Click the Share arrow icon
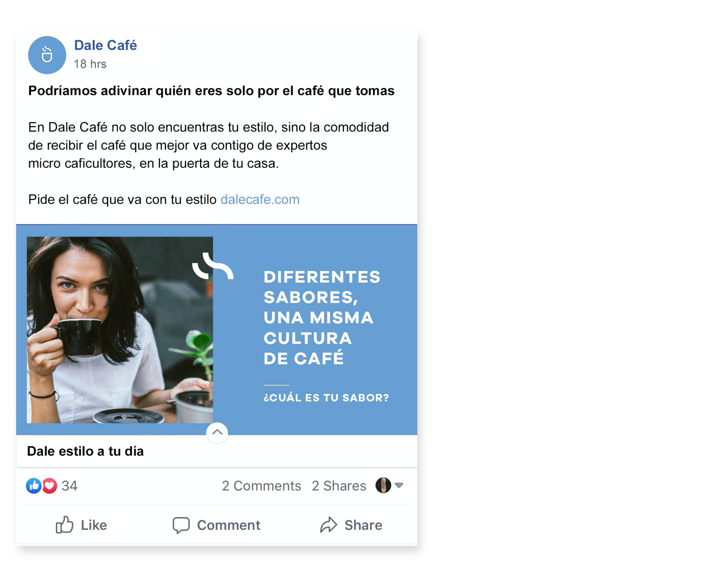Image resolution: width=720 pixels, height=588 pixels. (328, 525)
